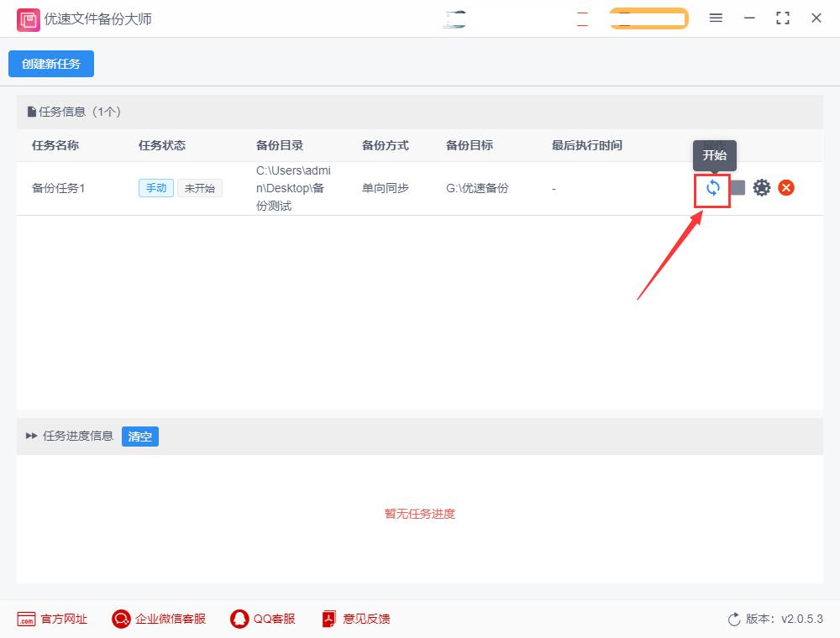Viewport: 840px width, 638px height.
Task: Open the settings gear for 备份任务1
Action: 762,188
